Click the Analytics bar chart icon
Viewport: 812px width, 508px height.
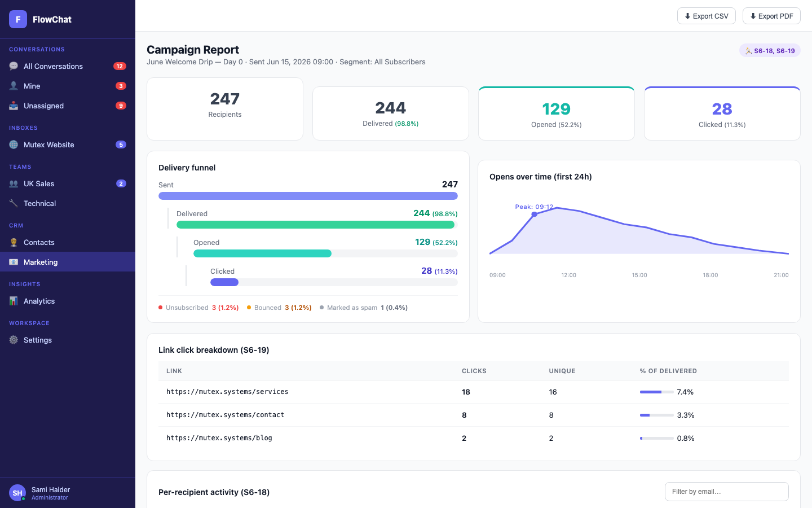(14, 301)
